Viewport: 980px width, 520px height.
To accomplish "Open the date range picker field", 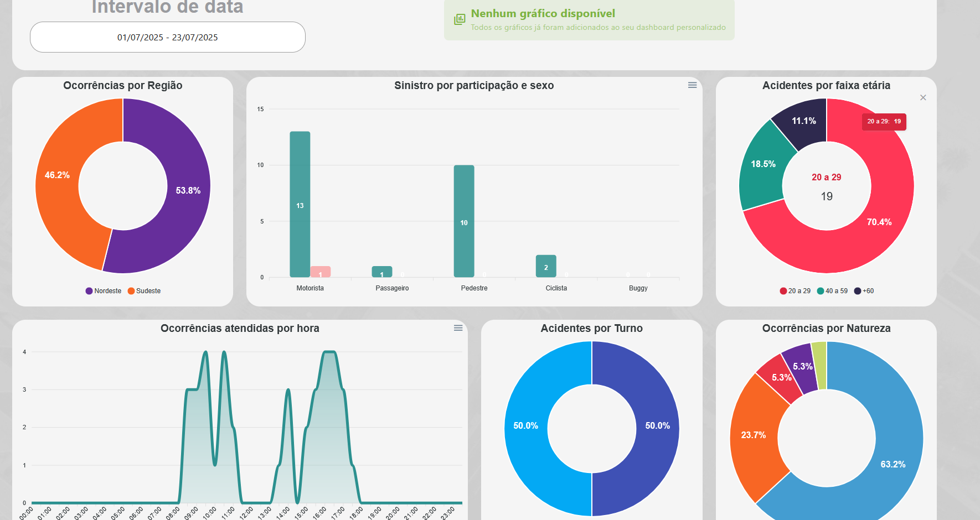I will (168, 38).
